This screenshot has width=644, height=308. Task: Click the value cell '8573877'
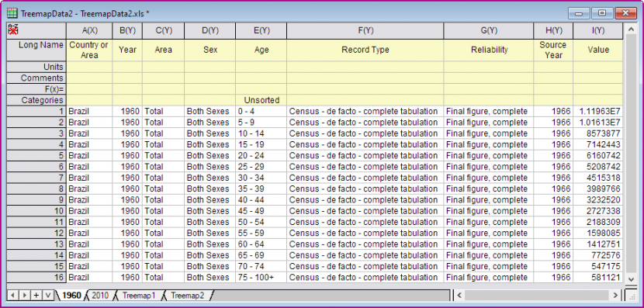point(598,133)
